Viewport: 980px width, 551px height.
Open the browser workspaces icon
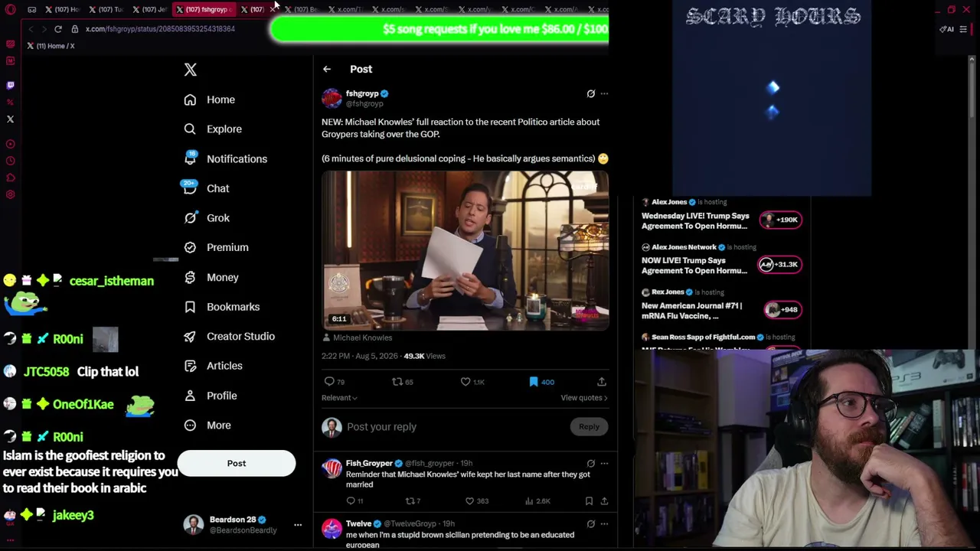pos(31,9)
